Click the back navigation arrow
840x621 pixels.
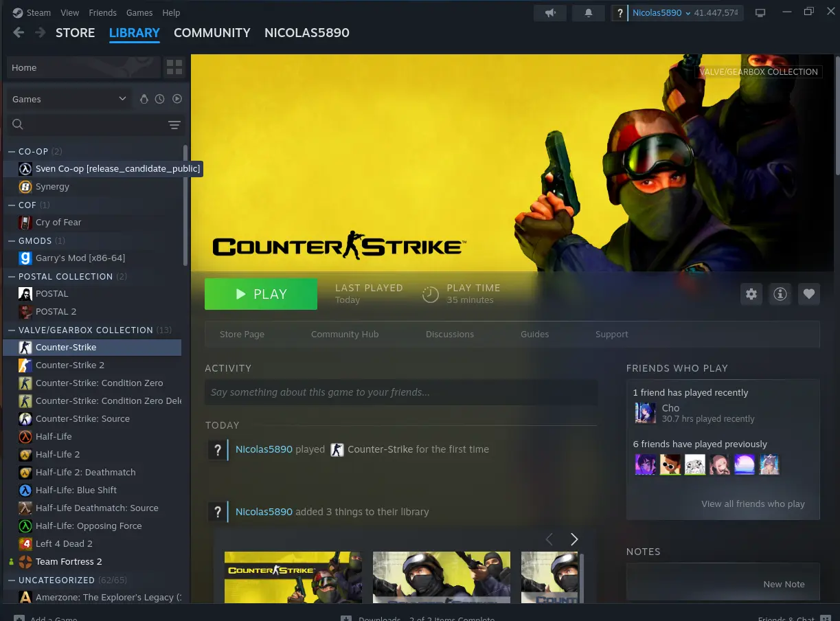click(x=19, y=32)
